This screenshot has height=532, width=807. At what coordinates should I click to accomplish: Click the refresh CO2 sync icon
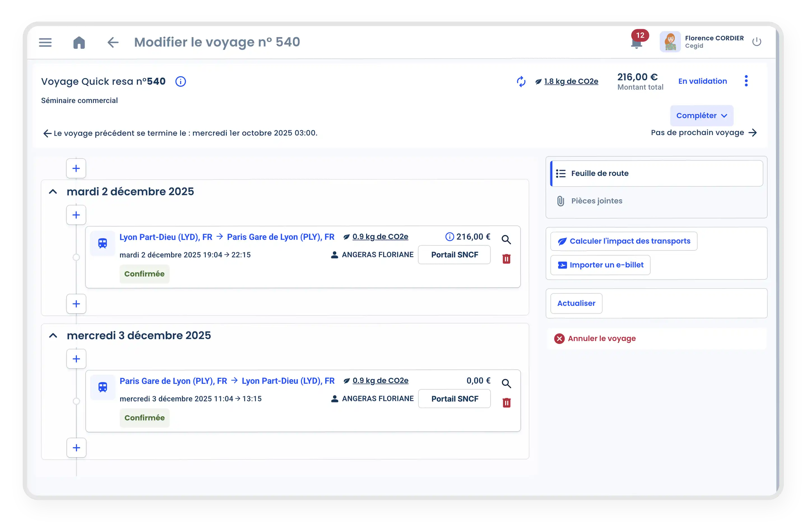tap(521, 81)
